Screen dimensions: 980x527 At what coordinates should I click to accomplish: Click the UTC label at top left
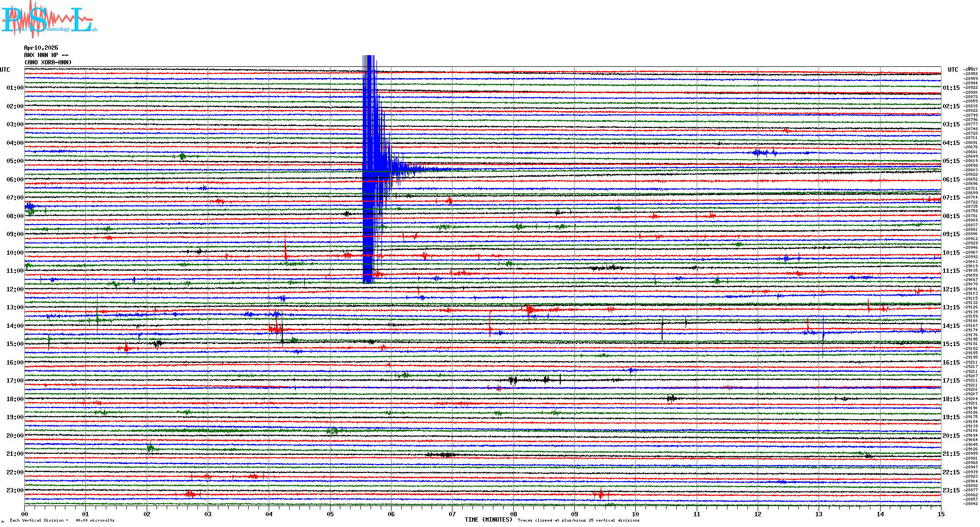(5, 70)
